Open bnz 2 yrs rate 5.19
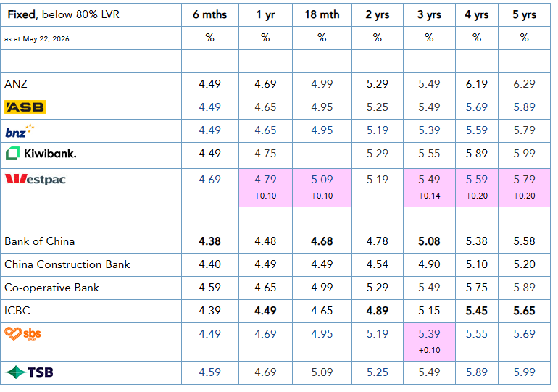The height and width of the screenshot is (392, 558). point(378,130)
